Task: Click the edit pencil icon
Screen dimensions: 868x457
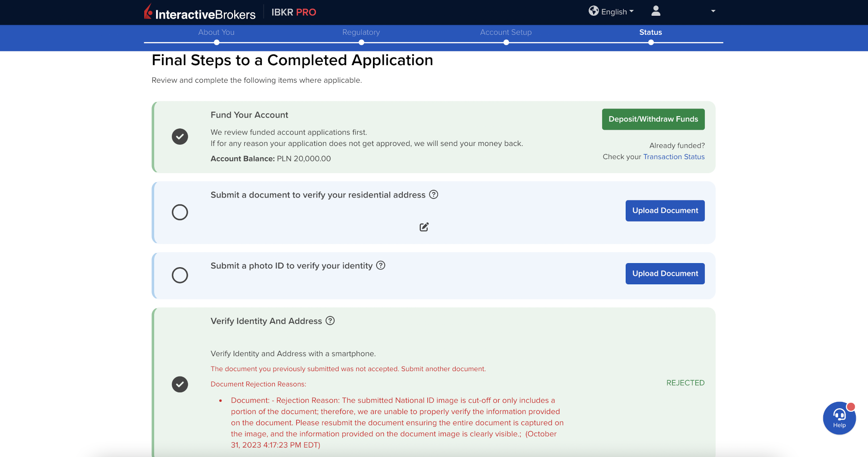Action: pos(424,227)
